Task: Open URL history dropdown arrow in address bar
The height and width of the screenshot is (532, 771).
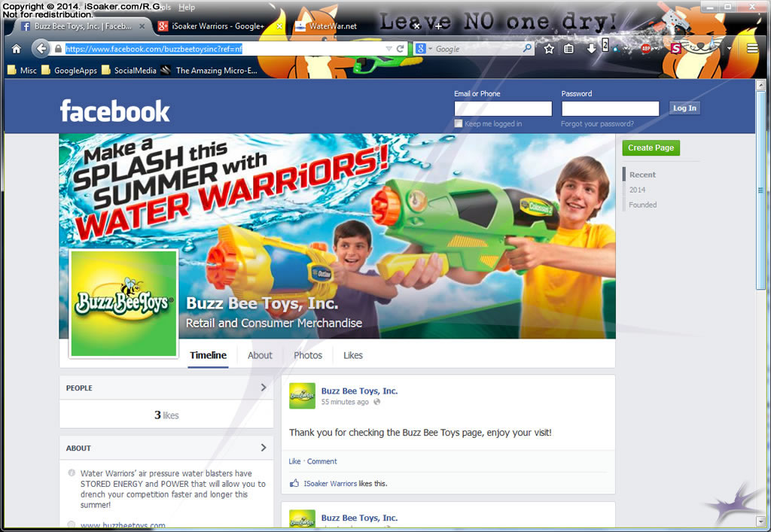Action: point(389,49)
